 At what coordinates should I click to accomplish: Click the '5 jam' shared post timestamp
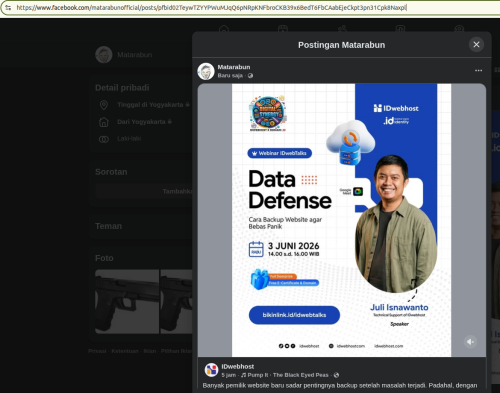228,375
